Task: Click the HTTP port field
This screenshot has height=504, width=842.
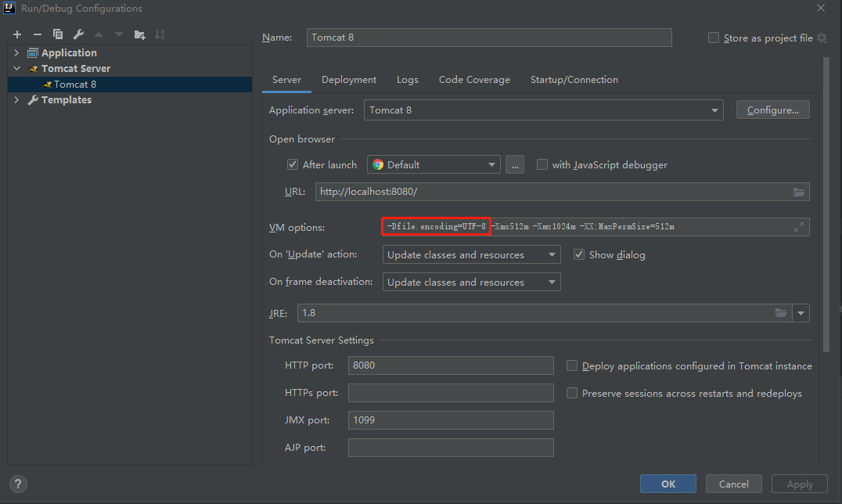Action: 451,365
